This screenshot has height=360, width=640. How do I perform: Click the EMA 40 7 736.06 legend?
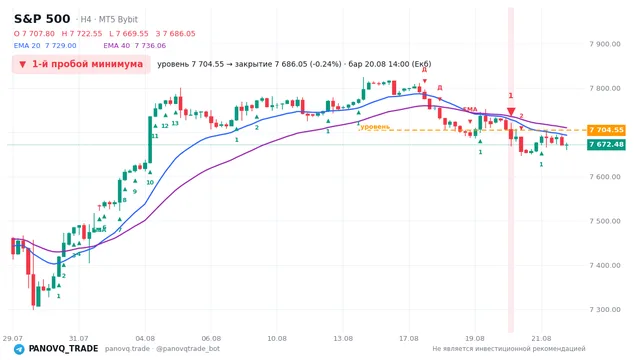coord(135,46)
